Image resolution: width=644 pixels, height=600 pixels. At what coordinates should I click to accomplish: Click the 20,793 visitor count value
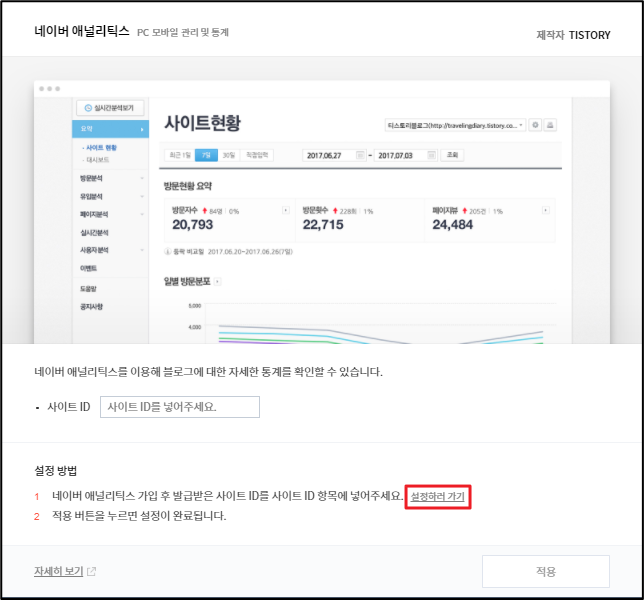[193, 225]
